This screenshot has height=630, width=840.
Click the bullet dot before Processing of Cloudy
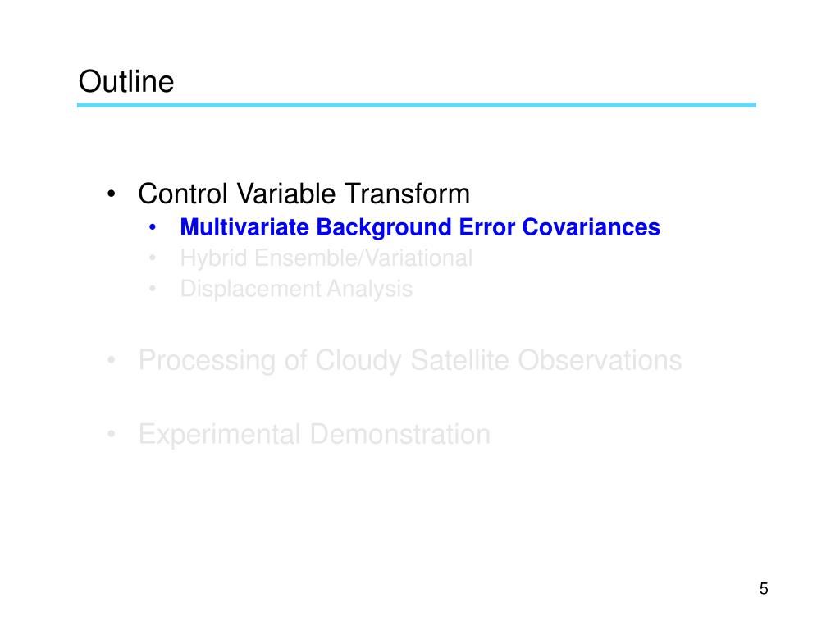tap(111, 360)
